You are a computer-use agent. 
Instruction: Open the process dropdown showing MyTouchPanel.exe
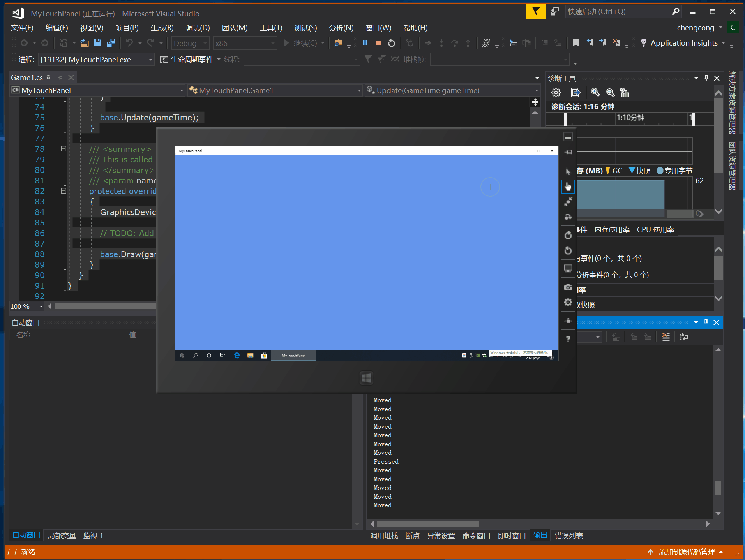[150, 60]
